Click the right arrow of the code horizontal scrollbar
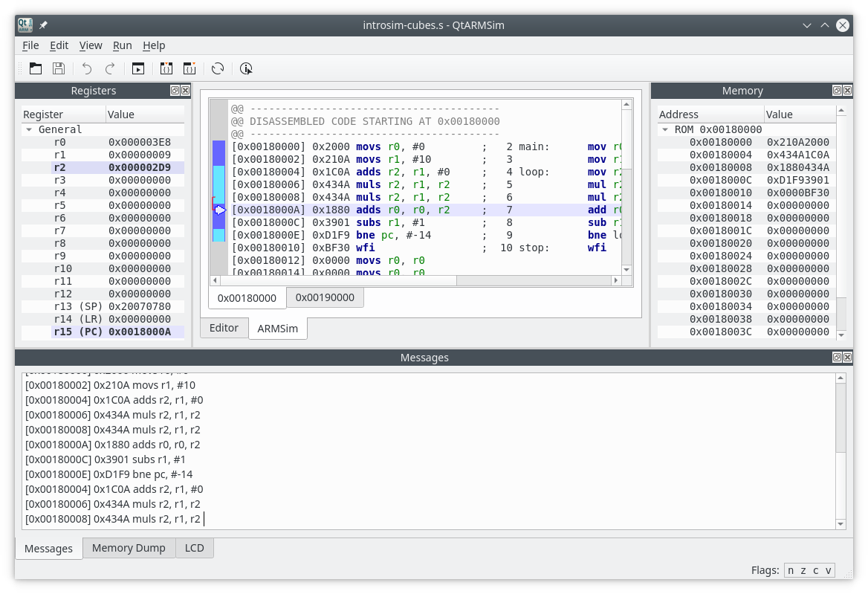Screen dimensions: 868x594 coord(615,281)
